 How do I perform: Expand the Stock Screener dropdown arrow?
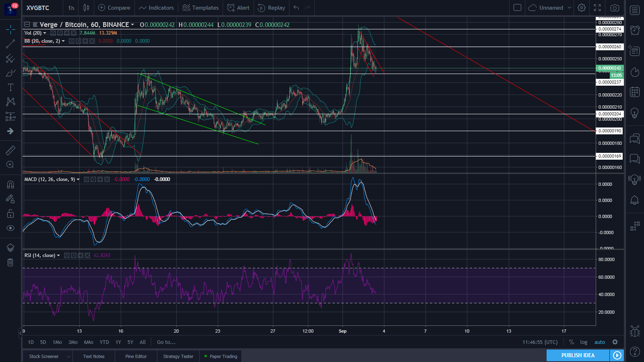68,356
